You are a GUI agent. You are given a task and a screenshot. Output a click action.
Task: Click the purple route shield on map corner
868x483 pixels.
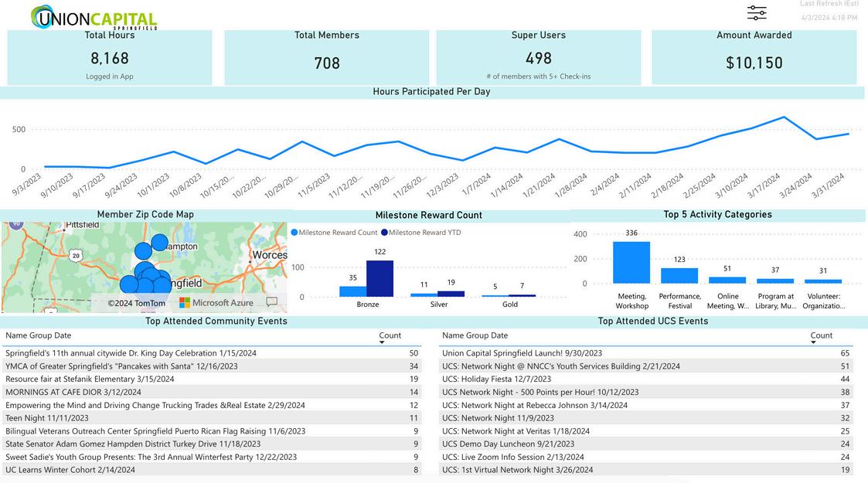16,224
